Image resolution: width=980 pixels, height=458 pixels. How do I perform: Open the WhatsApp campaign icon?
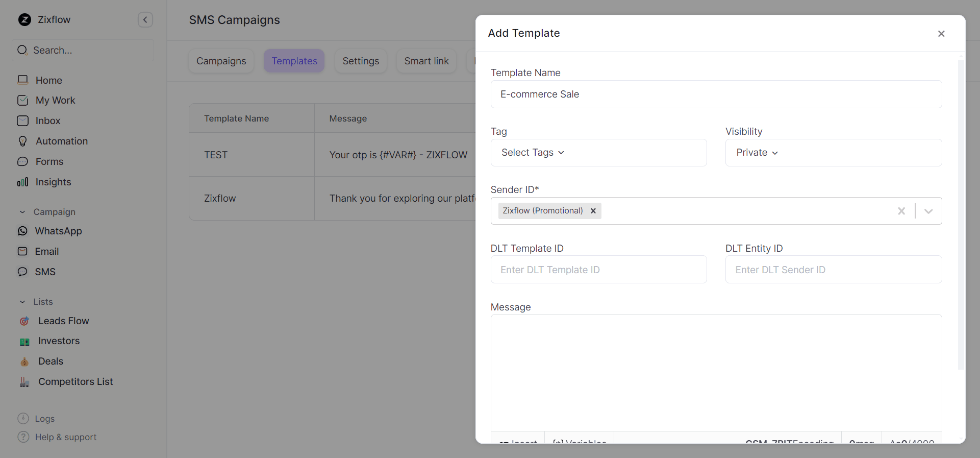22,231
